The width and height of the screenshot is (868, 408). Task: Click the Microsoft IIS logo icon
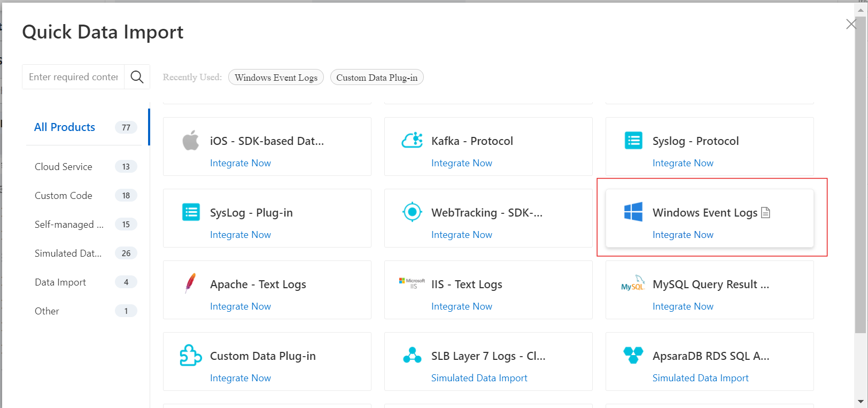point(412,283)
